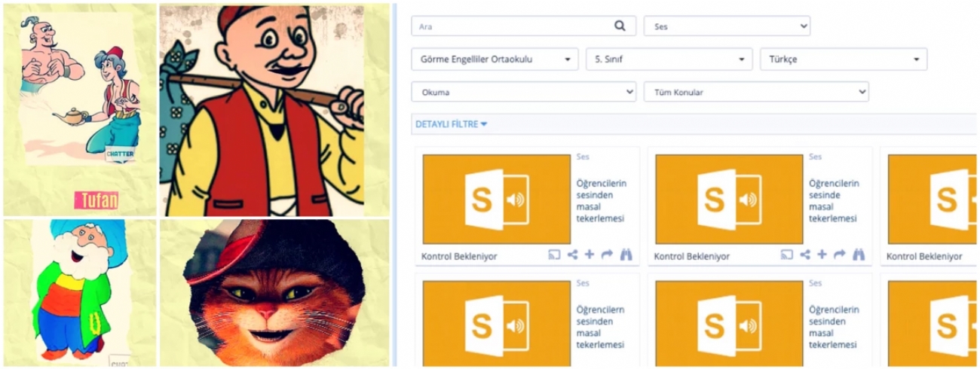Click share icon on first audio card

pos(572,255)
